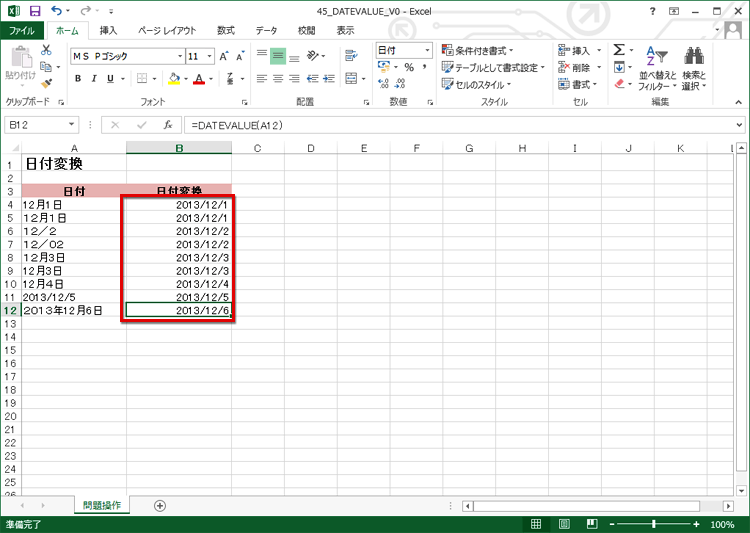The height and width of the screenshot is (533, 750).
Task: Align text left
Action: click(262, 78)
